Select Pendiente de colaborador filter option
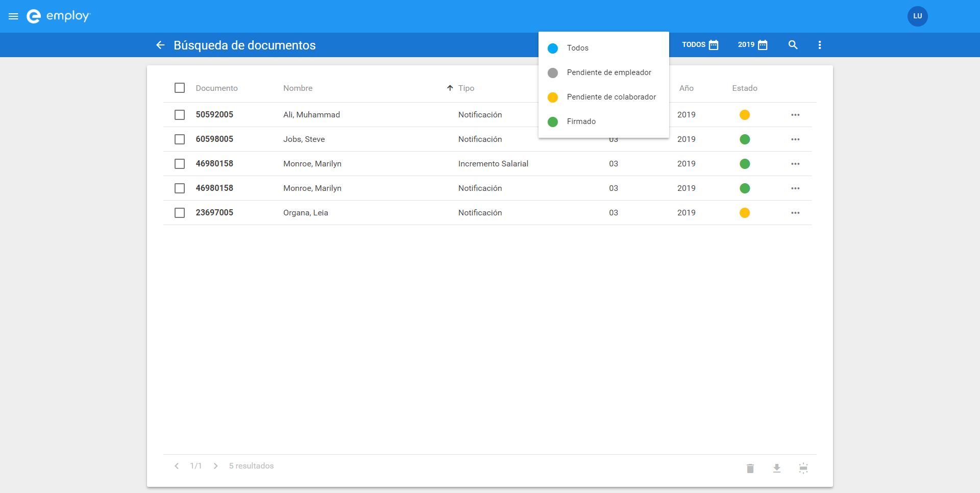The width and height of the screenshot is (980, 493). coord(604,97)
